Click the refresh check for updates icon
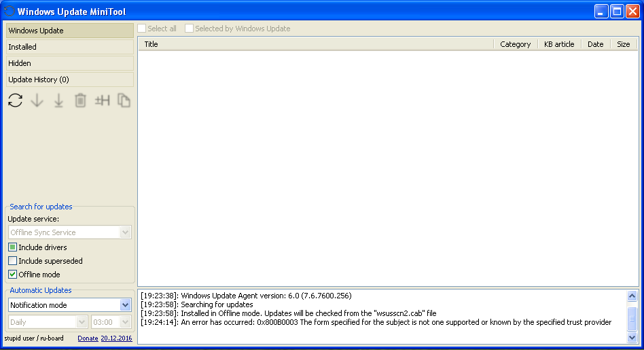This screenshot has height=350, width=644. 15,101
